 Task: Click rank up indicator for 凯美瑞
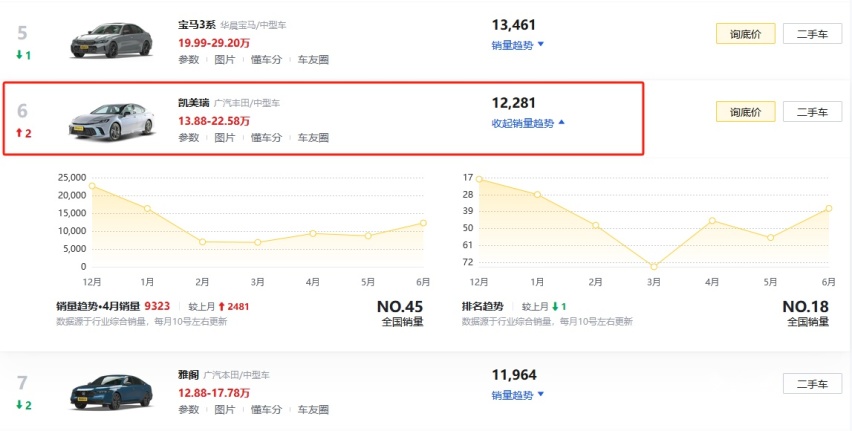coord(23,134)
